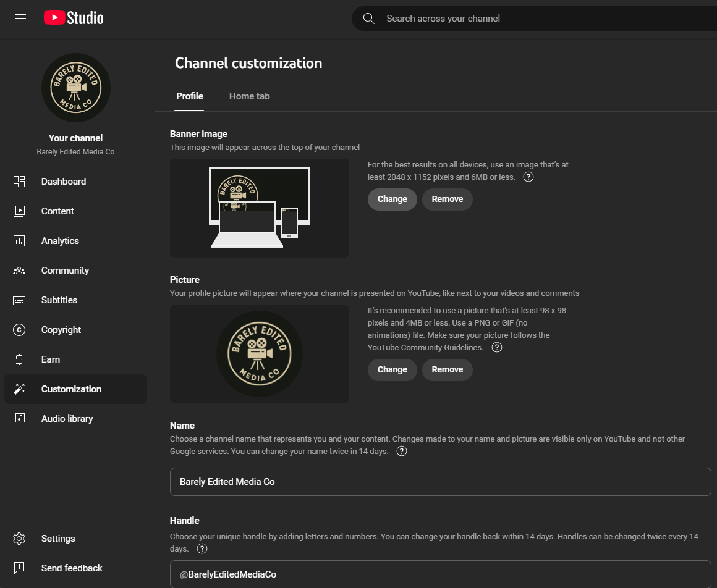The width and height of the screenshot is (717, 588).
Task: Click the YouTube Studio logo
Action: tap(74, 18)
